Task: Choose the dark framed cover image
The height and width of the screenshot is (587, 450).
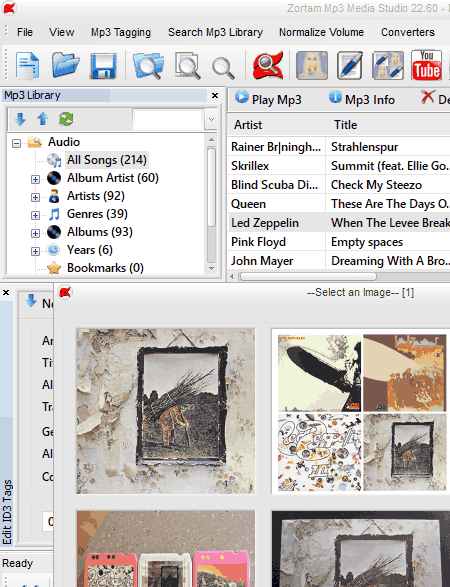Action: [361, 548]
